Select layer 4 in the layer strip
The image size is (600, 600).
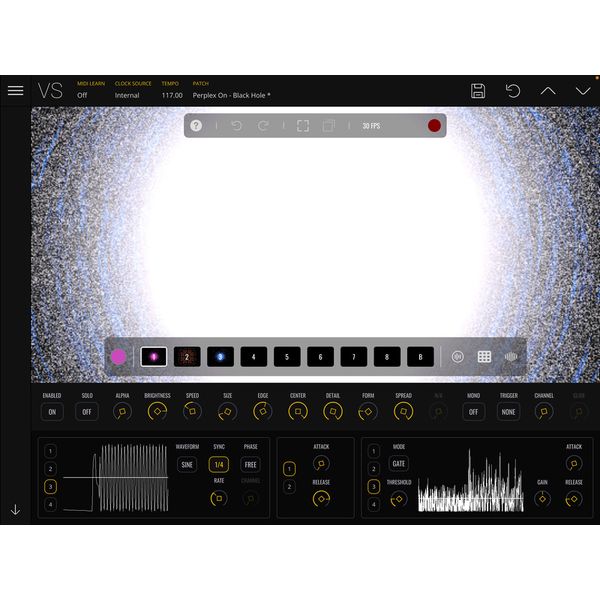tap(254, 357)
